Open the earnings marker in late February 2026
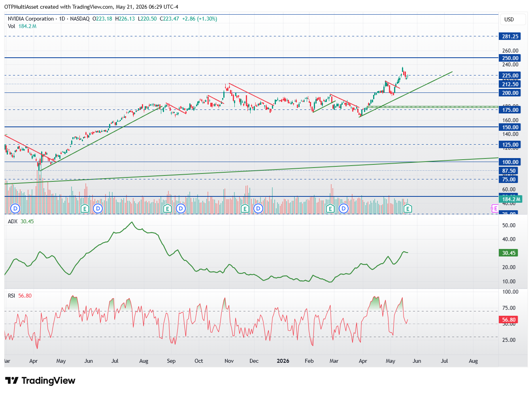Screen dimensions: 532x394 330,208
